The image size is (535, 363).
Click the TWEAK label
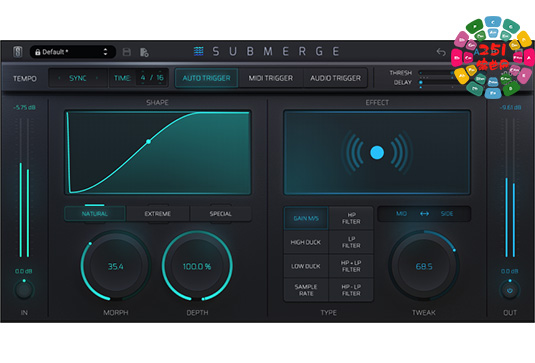(x=423, y=313)
